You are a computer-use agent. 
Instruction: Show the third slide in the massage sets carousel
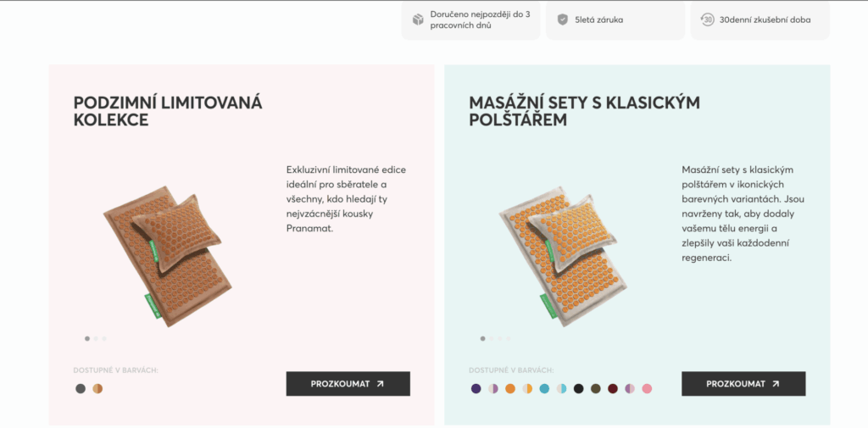tap(499, 339)
